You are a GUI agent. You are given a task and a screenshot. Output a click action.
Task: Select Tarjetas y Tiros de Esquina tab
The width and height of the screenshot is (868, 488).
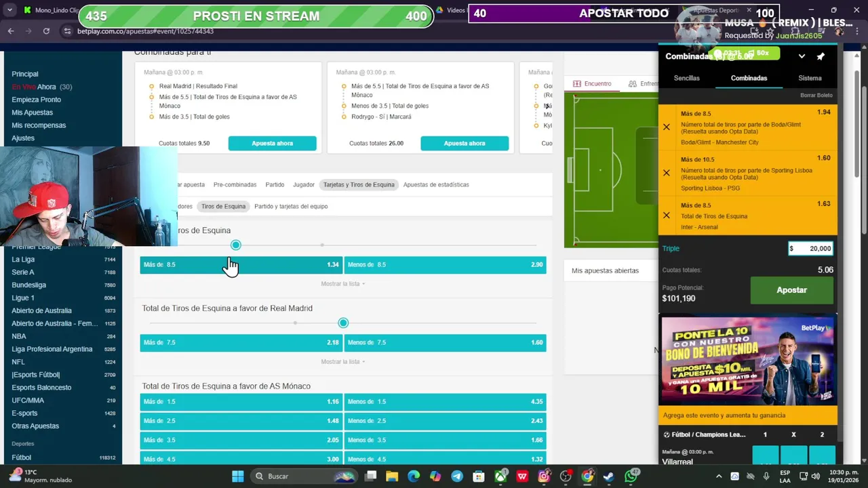[x=359, y=184]
